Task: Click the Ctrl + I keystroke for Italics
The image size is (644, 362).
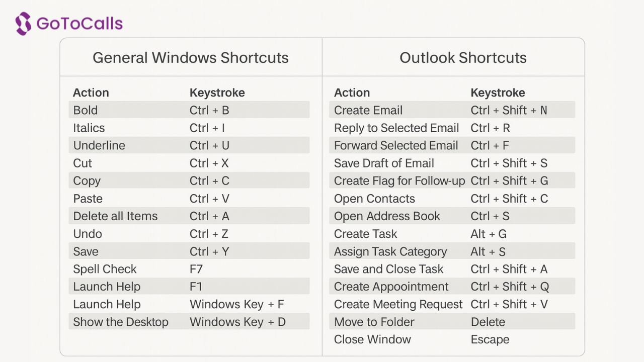Action: pyautogui.click(x=207, y=128)
